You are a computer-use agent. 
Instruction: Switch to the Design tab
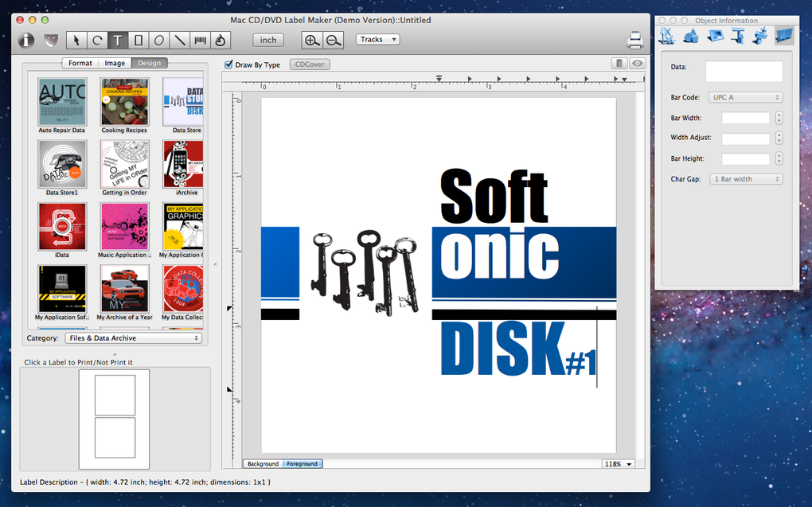click(x=149, y=63)
